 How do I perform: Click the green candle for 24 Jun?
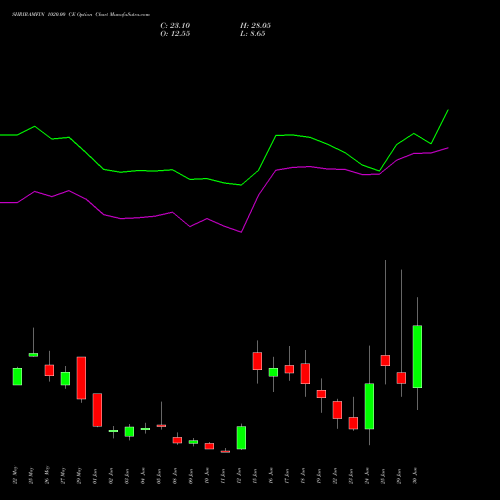(x=369, y=406)
